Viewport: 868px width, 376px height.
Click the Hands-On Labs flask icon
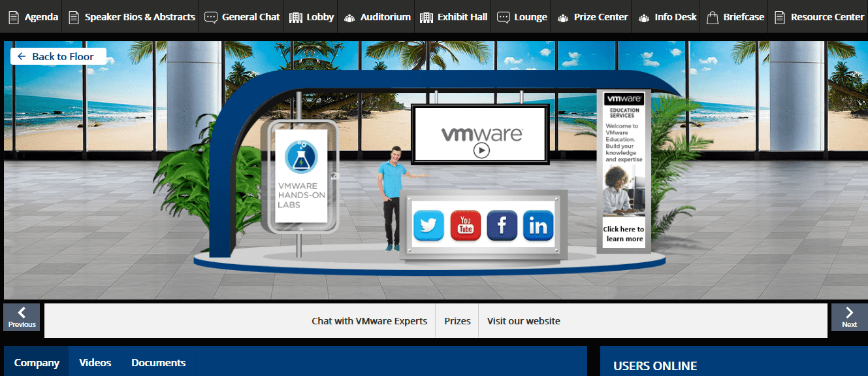click(300, 157)
